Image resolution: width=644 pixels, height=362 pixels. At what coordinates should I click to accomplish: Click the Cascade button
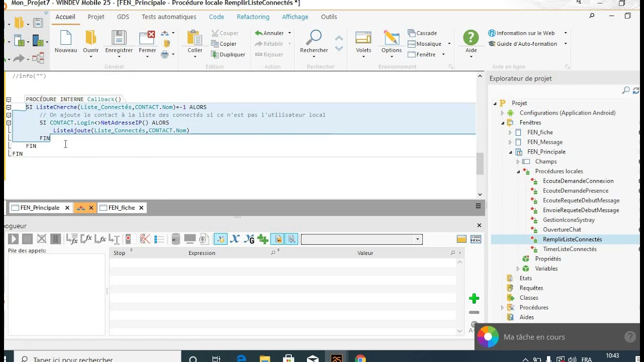(x=422, y=33)
